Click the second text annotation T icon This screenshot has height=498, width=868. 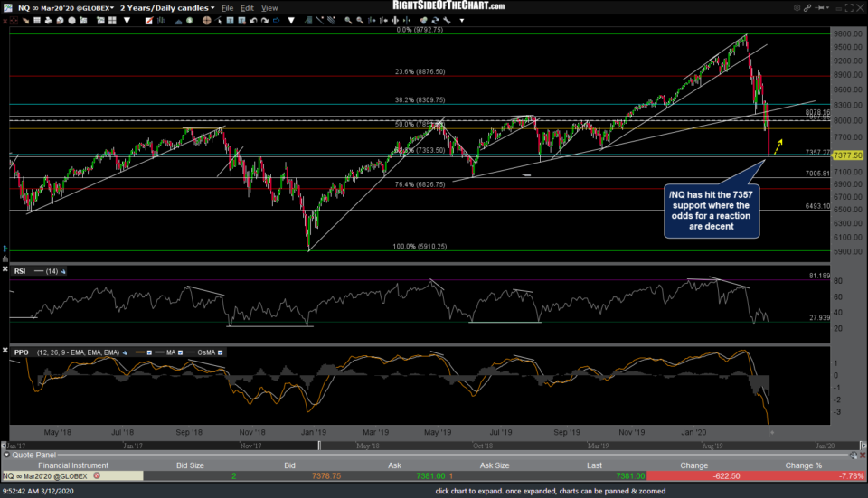coord(242,21)
